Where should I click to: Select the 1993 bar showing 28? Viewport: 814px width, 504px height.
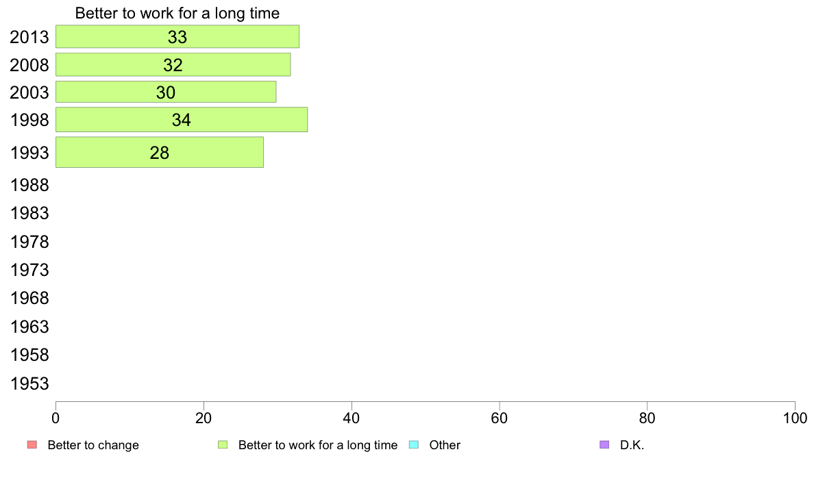[x=160, y=152]
